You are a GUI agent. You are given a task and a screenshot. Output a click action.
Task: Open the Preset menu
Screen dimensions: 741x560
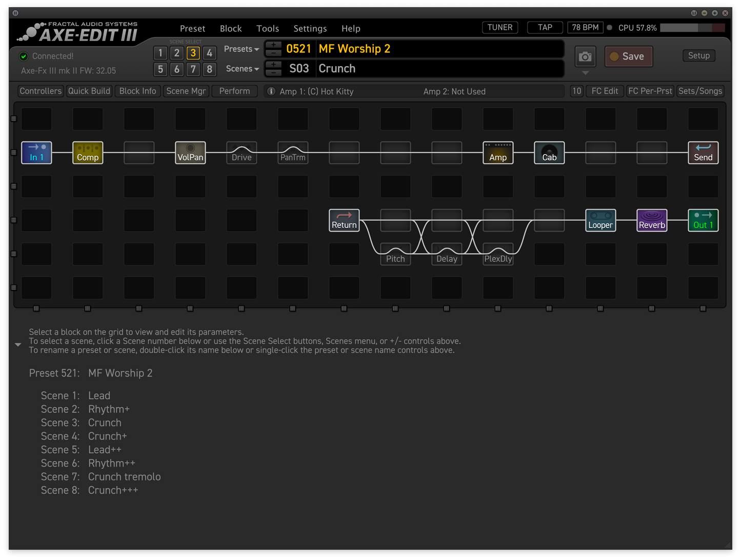[192, 29]
